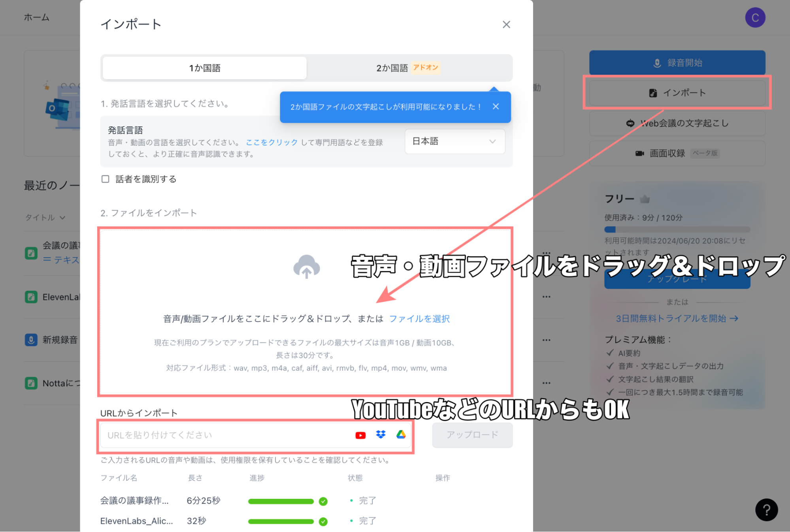Dismiss the blue 2か国語 tooltip
Image resolution: width=790 pixels, height=532 pixels.
point(496,107)
